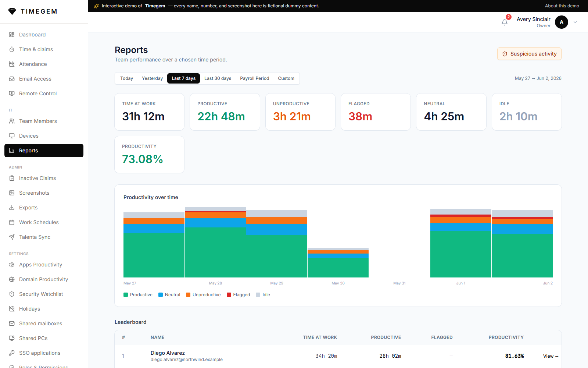Click the Unproductive 3h 21m card

300,112
